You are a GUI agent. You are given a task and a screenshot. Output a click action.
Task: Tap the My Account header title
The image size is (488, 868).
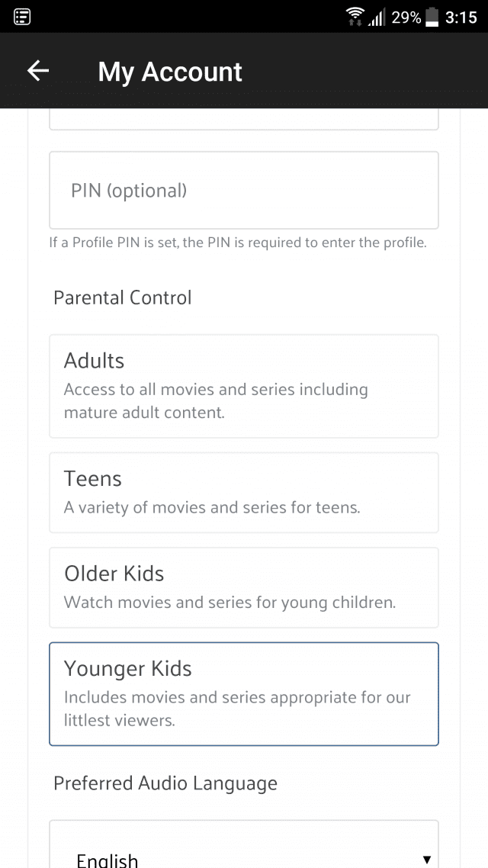(170, 72)
